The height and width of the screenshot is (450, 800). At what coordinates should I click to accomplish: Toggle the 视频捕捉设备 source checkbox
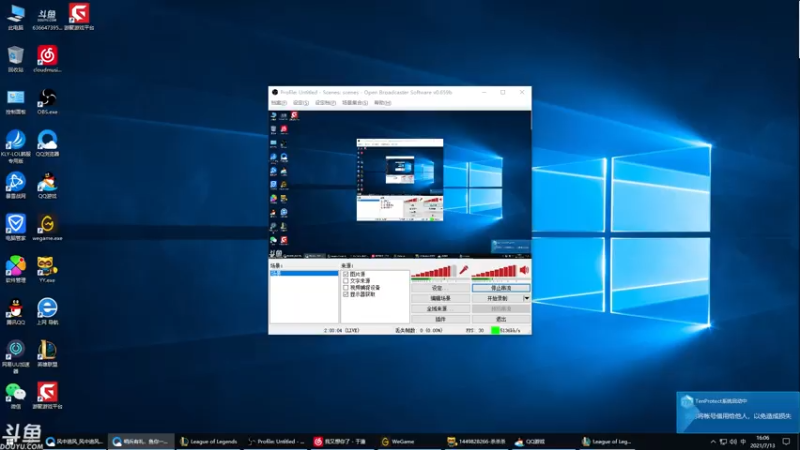346,287
